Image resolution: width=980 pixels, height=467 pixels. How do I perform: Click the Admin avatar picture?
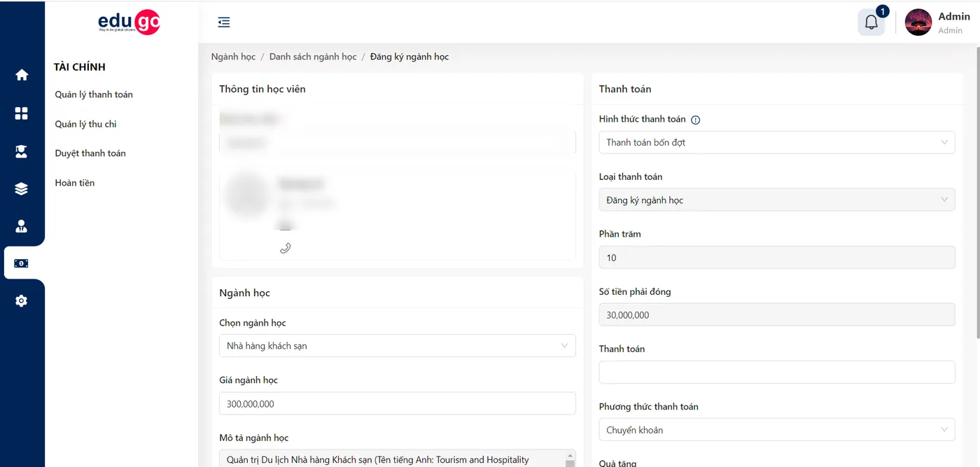pos(918,22)
